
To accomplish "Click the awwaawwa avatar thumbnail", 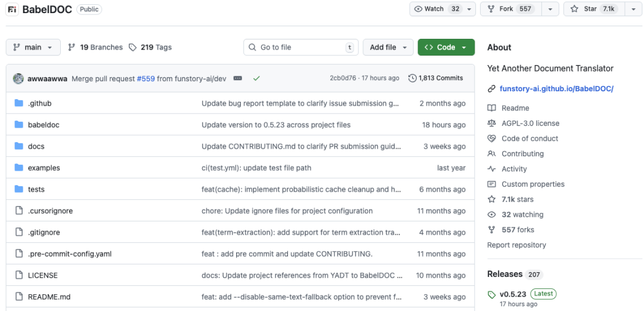I will (x=18, y=78).
